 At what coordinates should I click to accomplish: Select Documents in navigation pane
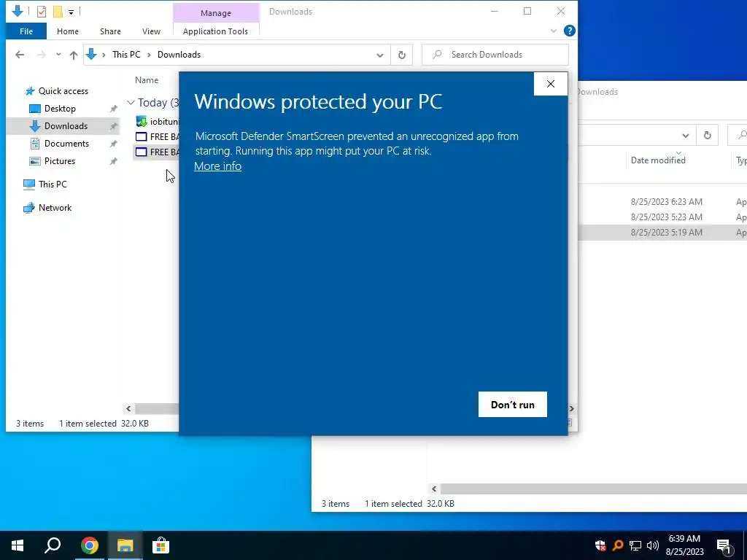[x=66, y=144]
